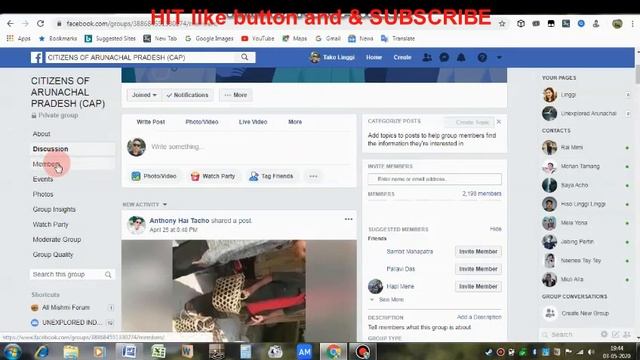Open group Photos
640x360 pixels.
point(43,194)
